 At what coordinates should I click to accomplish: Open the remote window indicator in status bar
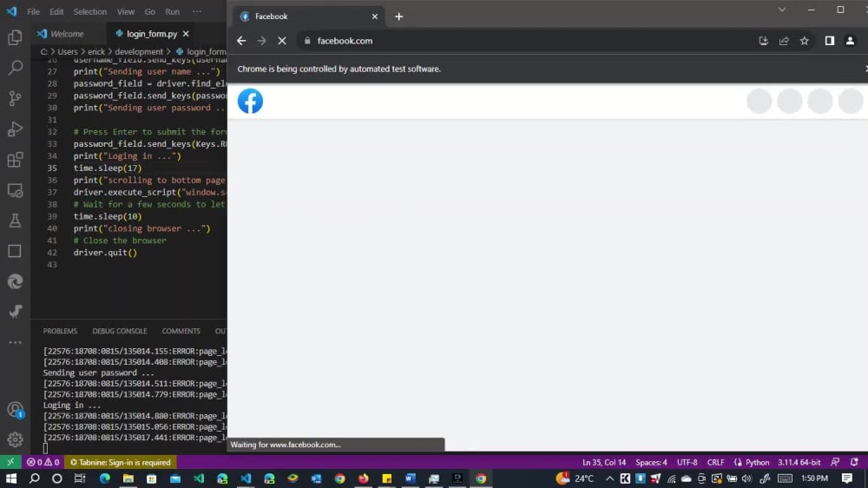click(x=10, y=462)
